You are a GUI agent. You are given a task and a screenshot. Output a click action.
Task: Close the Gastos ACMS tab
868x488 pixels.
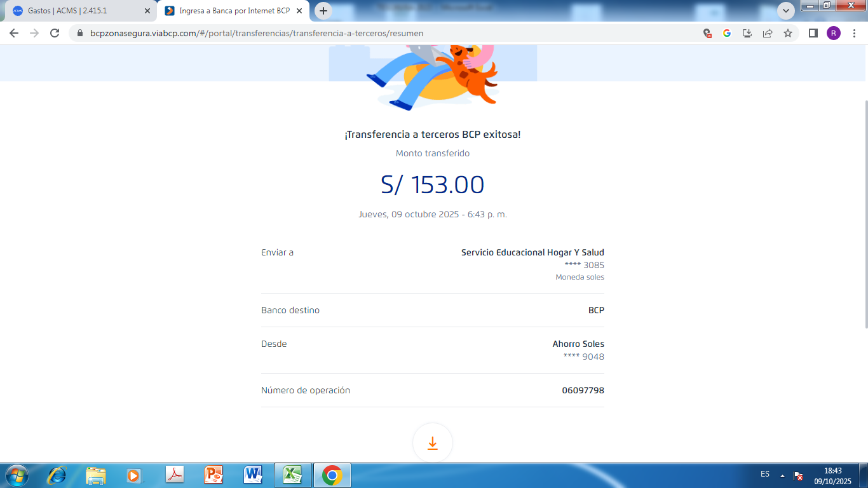point(147,11)
